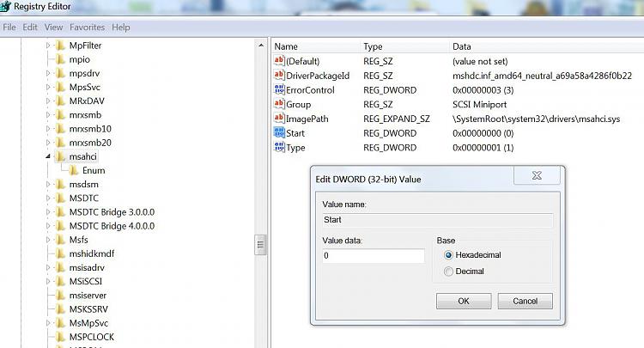Open the File menu
Image resolution: width=644 pixels, height=348 pixels.
click(x=9, y=27)
